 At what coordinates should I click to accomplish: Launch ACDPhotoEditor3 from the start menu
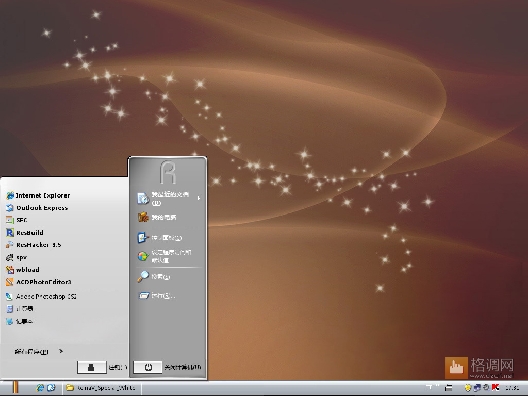click(x=38, y=282)
